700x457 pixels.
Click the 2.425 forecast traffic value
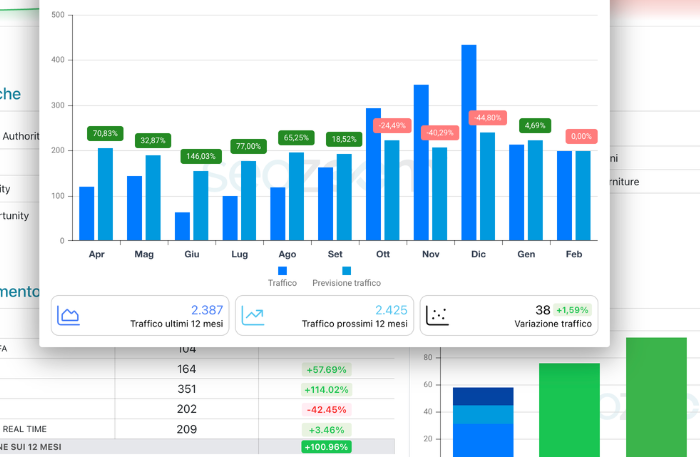[x=391, y=310]
